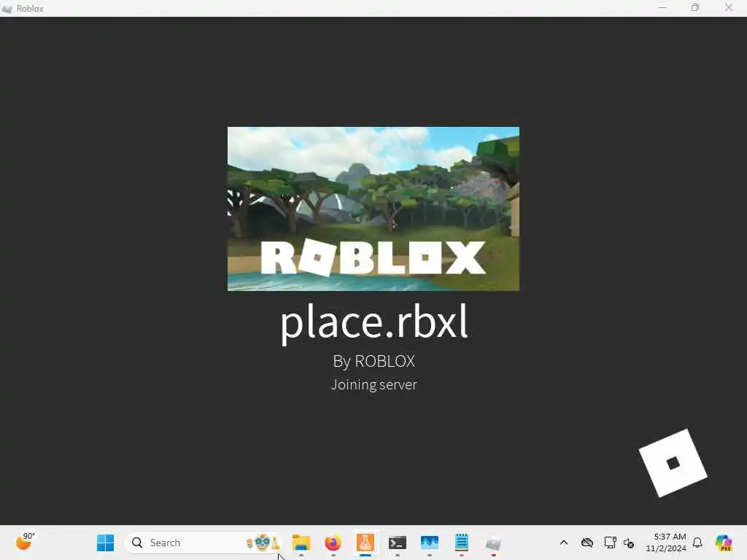Viewport: 747px width, 560px height.
Task: Open the Windows Start menu
Action: tap(105, 542)
